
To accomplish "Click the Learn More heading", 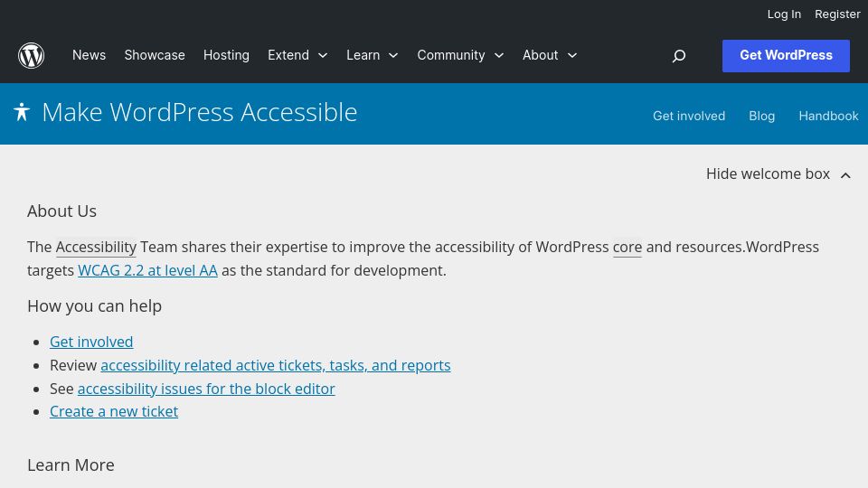I will 71,465.
